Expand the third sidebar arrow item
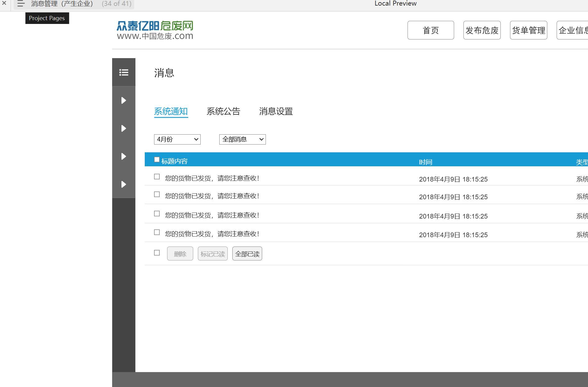This screenshot has width=588, height=387. coord(124,156)
